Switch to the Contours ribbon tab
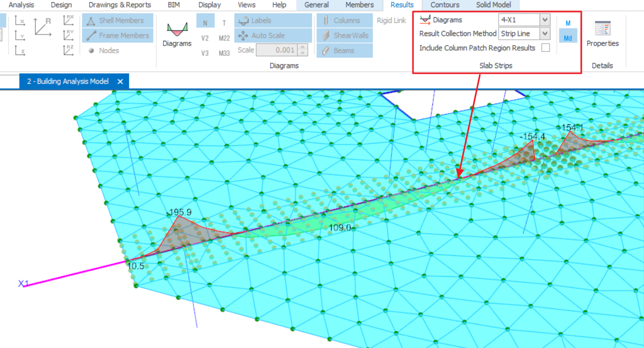This screenshot has height=348, width=644. [x=445, y=5]
